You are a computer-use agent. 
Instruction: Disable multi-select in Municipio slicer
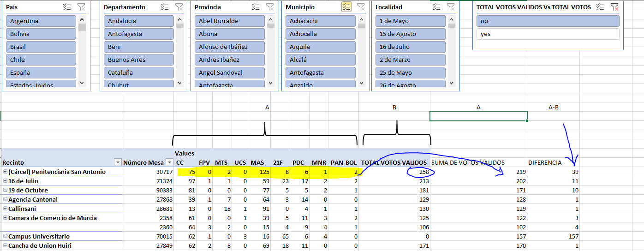pyautogui.click(x=346, y=7)
